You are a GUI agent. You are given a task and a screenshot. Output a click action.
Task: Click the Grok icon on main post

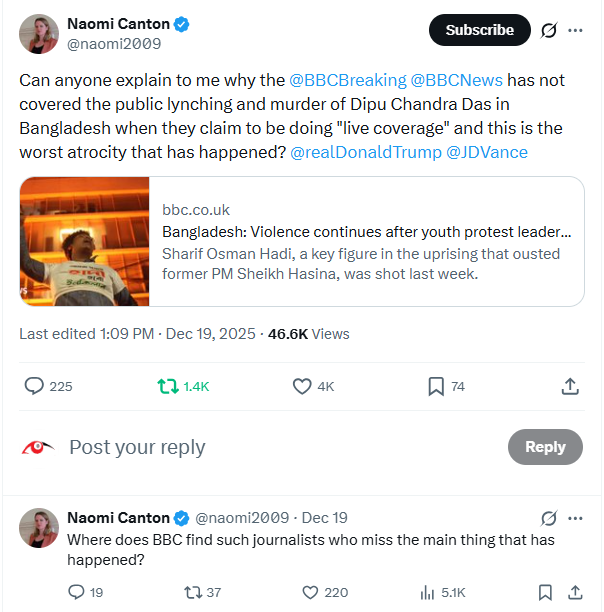pyautogui.click(x=548, y=30)
